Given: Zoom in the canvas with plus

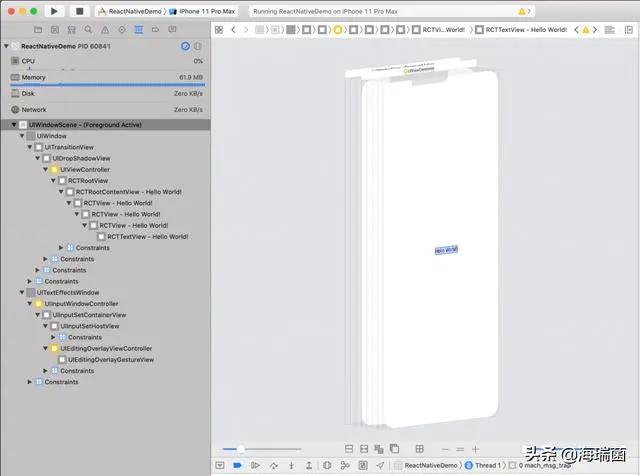Looking at the screenshot, I should tap(476, 449).
